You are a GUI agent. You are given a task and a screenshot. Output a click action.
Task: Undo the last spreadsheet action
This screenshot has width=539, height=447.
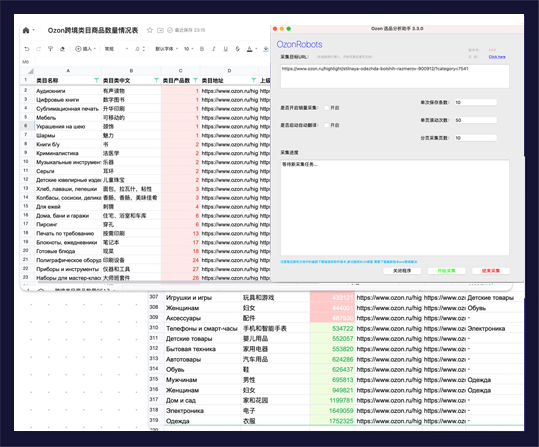(x=27, y=49)
